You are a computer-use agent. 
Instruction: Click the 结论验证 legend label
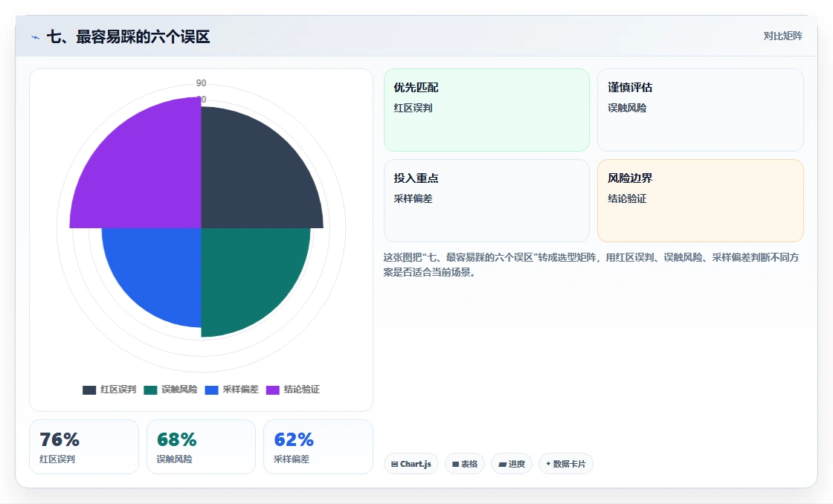[x=301, y=390]
